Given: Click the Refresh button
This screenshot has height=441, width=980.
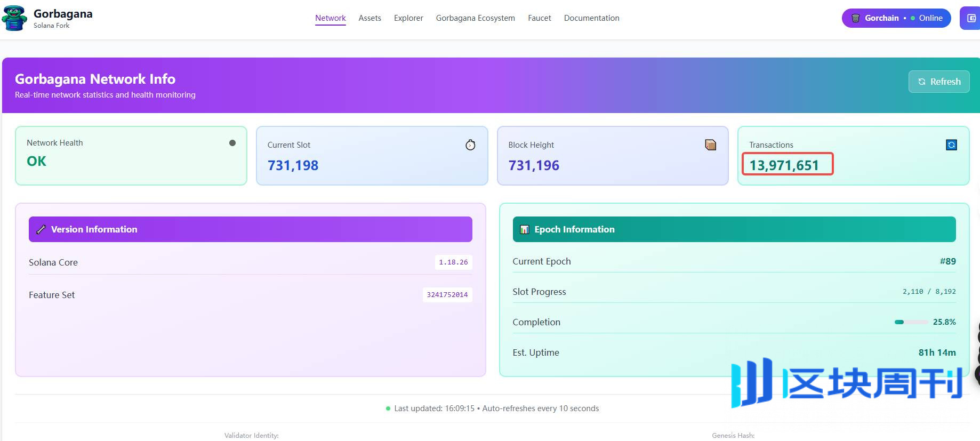Looking at the screenshot, I should coord(939,82).
